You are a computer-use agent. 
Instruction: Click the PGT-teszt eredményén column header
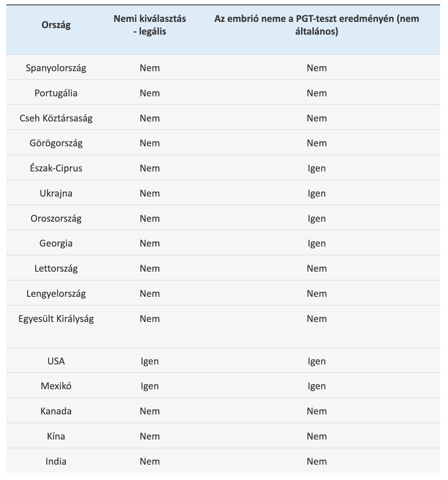point(316,25)
